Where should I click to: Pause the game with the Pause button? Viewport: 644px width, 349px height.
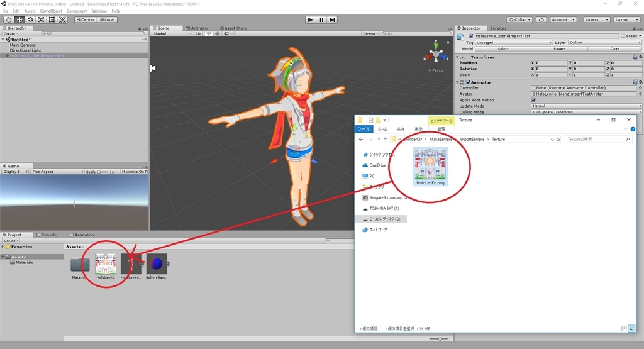coord(321,19)
